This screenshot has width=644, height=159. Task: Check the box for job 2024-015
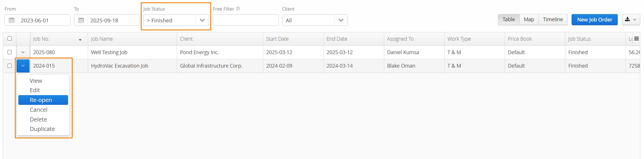click(9, 66)
